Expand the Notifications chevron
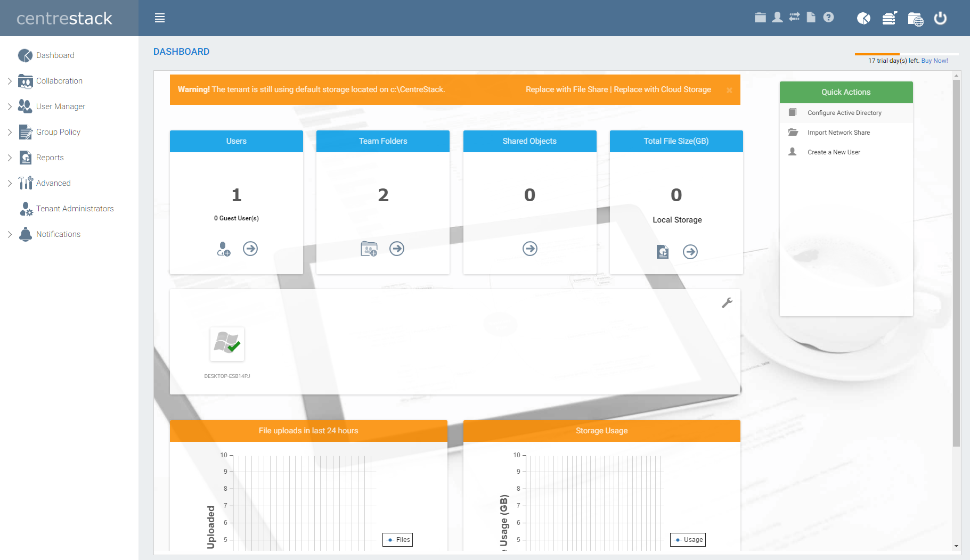The width and height of the screenshot is (970, 560). [10, 234]
